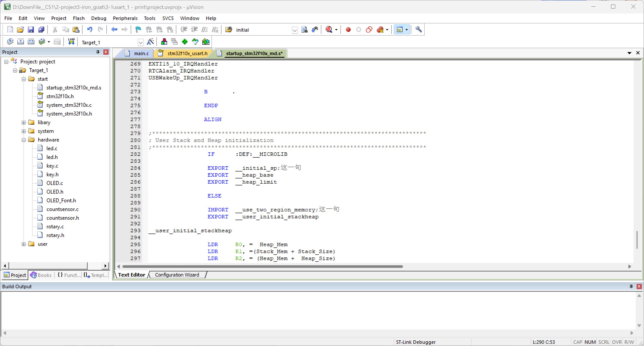Screen dimensions: 644x346
Task: Open Options for Target with wand icon
Action: pyautogui.click(x=150, y=42)
